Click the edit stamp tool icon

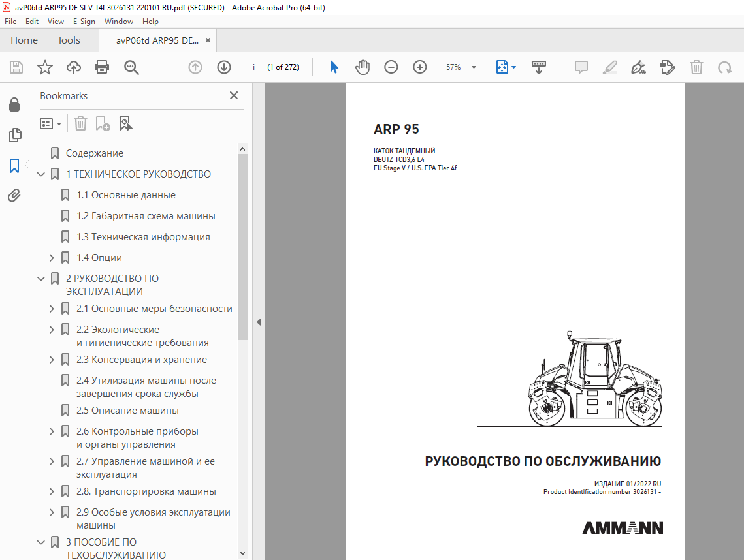pos(668,67)
